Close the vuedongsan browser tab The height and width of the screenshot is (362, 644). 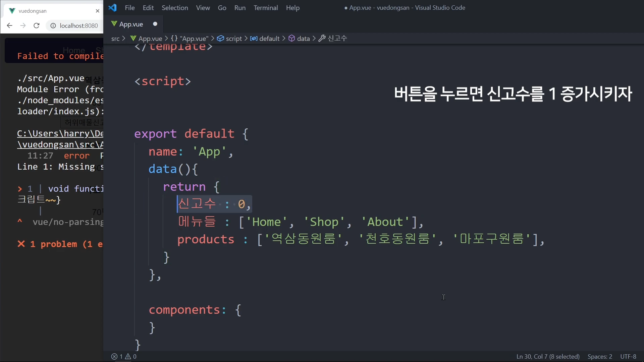coord(98,11)
